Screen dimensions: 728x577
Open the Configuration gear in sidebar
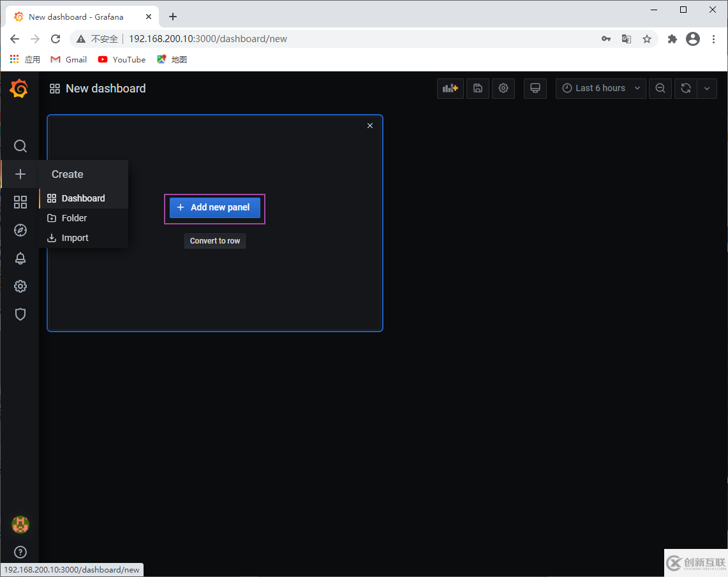tap(20, 286)
